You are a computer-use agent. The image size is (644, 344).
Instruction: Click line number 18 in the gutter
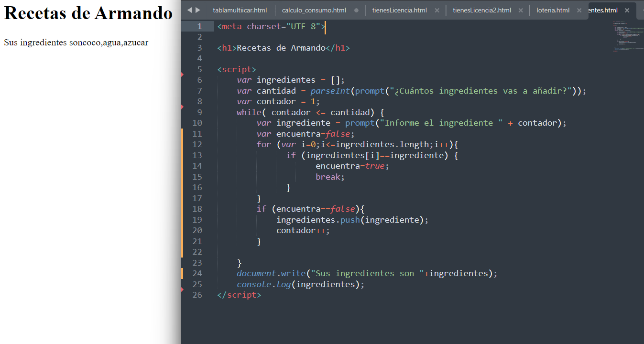pos(197,209)
